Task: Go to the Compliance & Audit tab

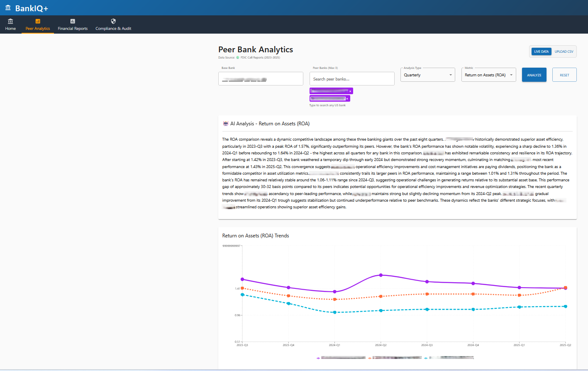Action: [x=113, y=29]
